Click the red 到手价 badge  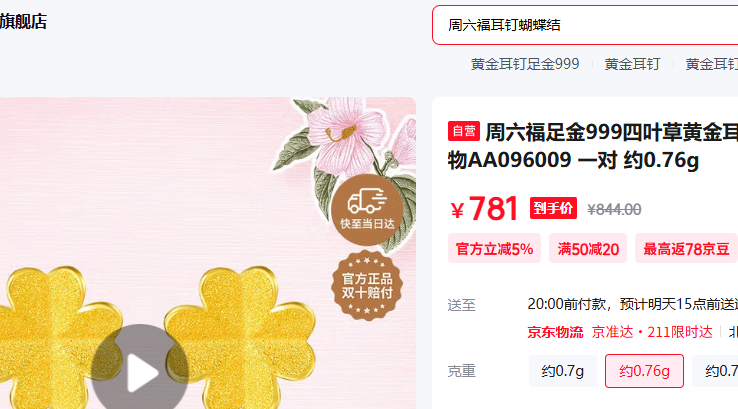[553, 208]
